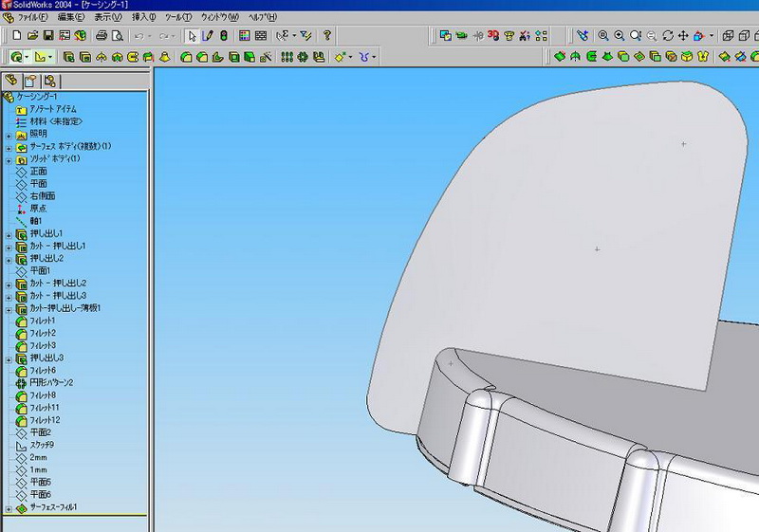Click the Extruded Cut feature icon
This screenshot has width=759, height=532.
[x=84, y=57]
